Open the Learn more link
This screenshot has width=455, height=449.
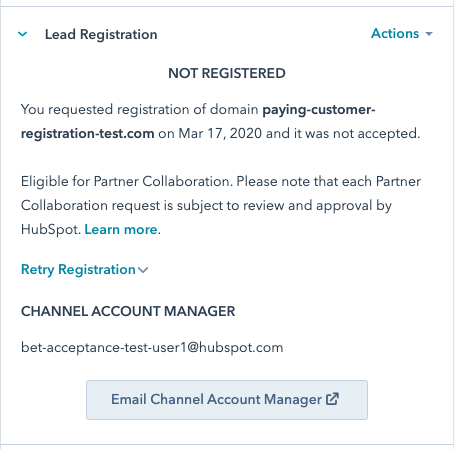click(121, 229)
